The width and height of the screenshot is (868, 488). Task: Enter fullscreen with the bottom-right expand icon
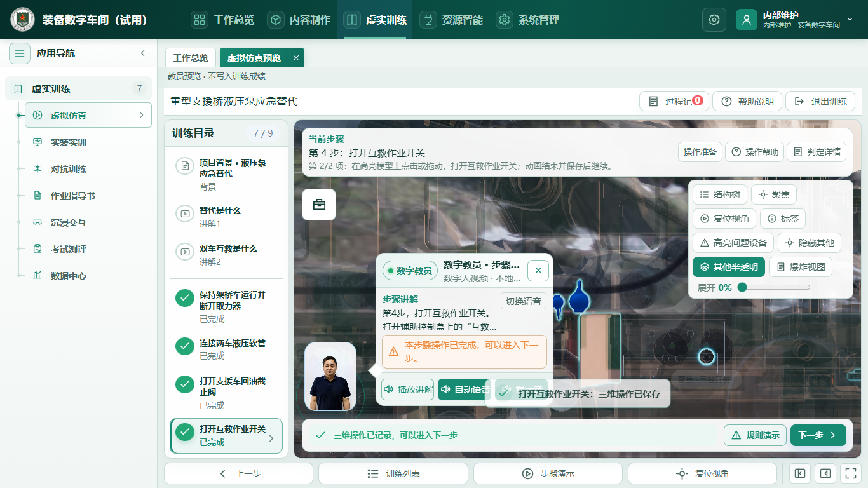(x=850, y=473)
